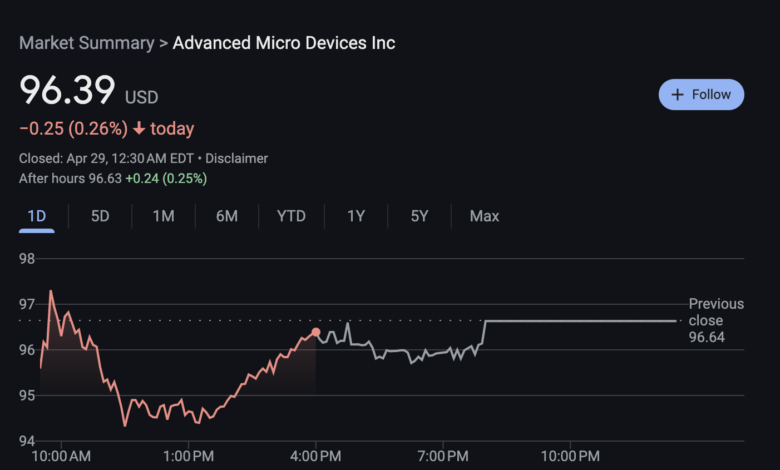Click the 10:00 AM axis label
Image resolution: width=780 pixels, height=470 pixels.
(x=61, y=456)
